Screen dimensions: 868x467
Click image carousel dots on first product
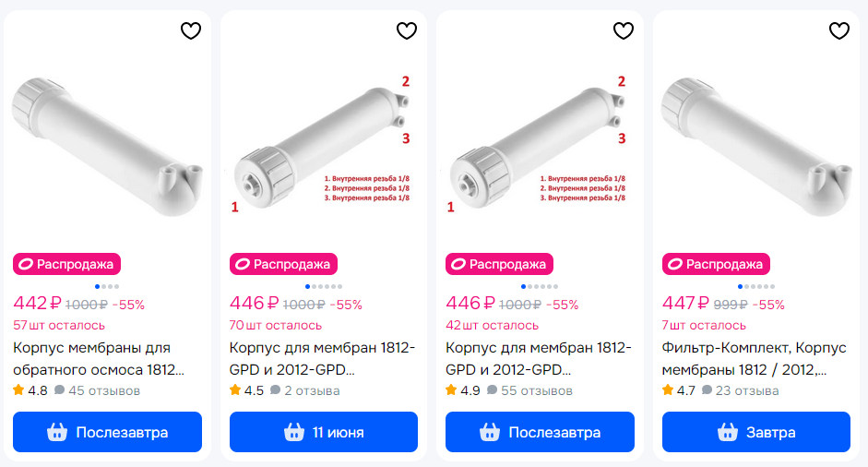pyautogui.click(x=107, y=286)
